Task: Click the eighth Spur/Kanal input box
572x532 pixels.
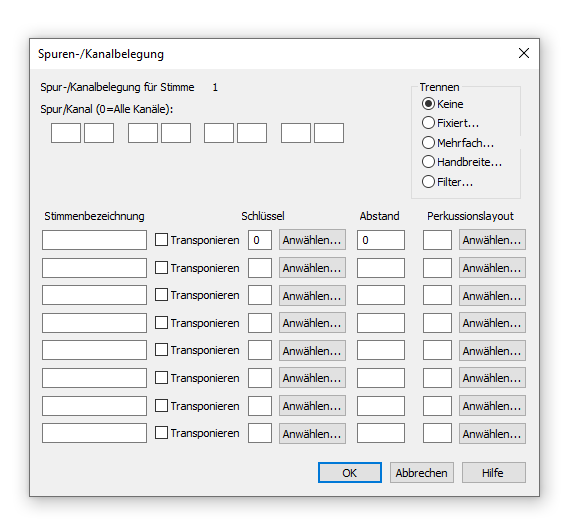Action: click(329, 133)
